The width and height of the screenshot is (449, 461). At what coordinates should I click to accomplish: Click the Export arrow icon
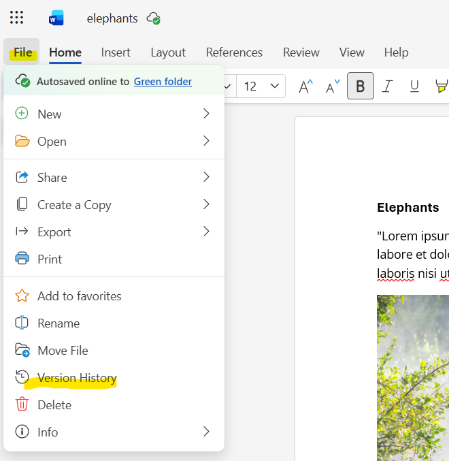pos(22,231)
